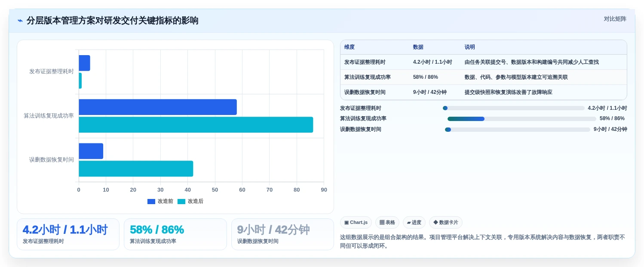This screenshot has height=267, width=644.
Task: Click the 改造后 cyan legend color box
Action: (x=181, y=202)
